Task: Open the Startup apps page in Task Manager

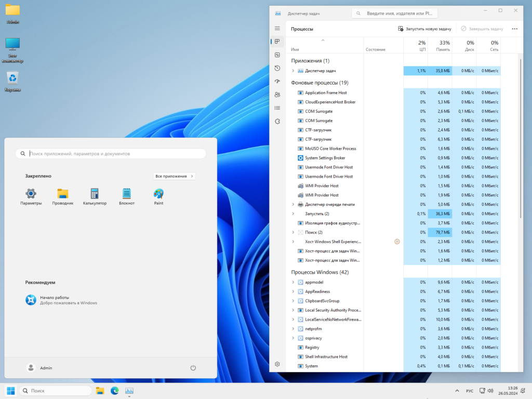Action: [277, 82]
